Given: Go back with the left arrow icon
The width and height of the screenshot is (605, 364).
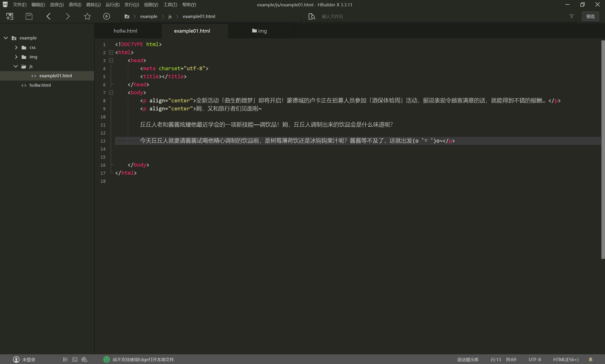Looking at the screenshot, I should (x=48, y=17).
